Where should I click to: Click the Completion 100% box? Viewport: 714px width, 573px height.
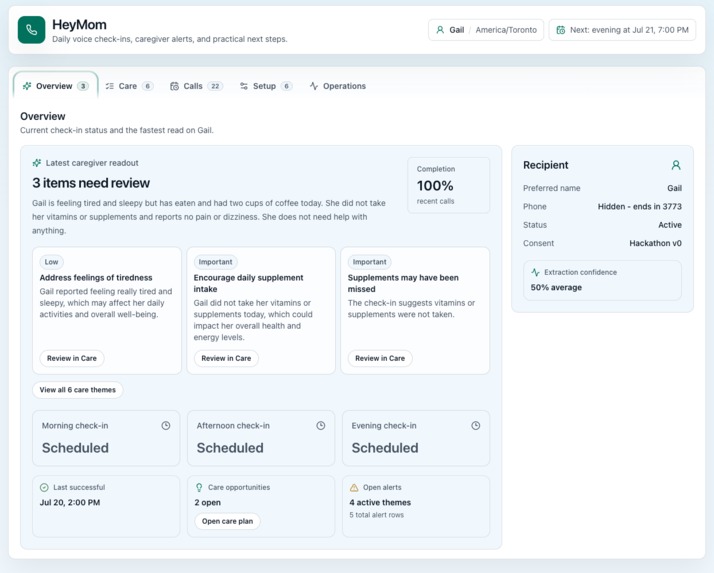coord(449,185)
